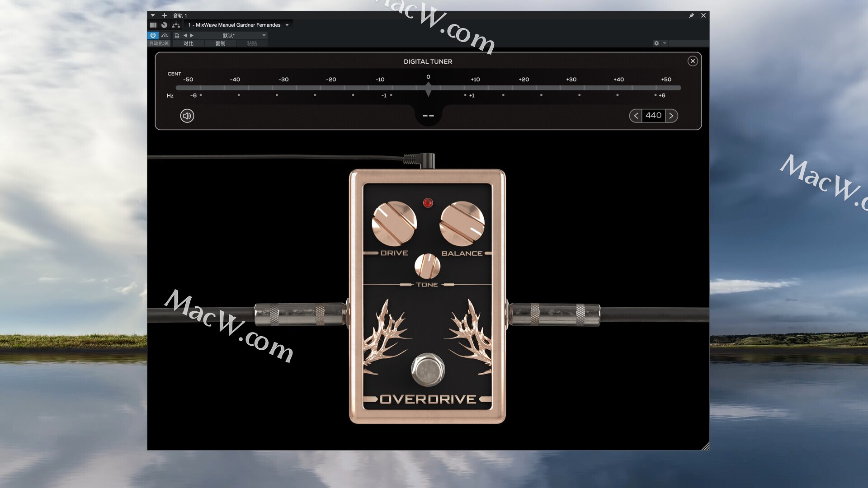This screenshot has width=868, height=488.
Task: Open MixWave Manuel Gardner Fernandes plugin dropdown
Action: pos(287,25)
